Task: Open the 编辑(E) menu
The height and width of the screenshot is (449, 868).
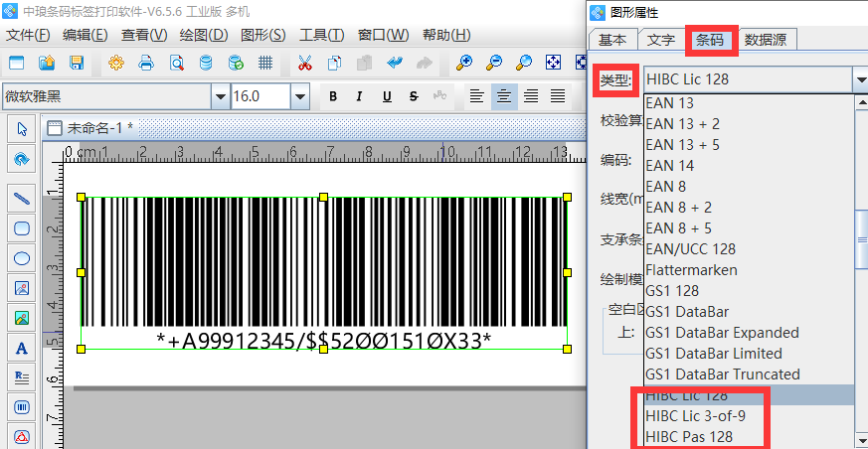Action: [x=86, y=35]
